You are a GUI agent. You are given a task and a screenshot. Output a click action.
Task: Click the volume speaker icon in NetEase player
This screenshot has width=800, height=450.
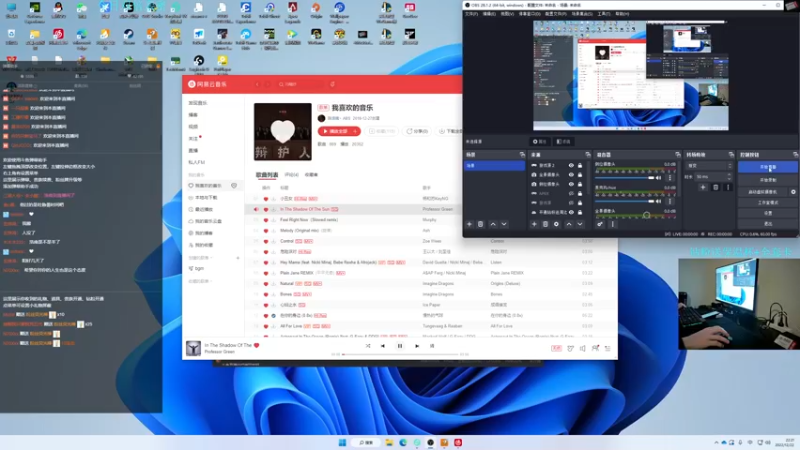tap(583, 348)
